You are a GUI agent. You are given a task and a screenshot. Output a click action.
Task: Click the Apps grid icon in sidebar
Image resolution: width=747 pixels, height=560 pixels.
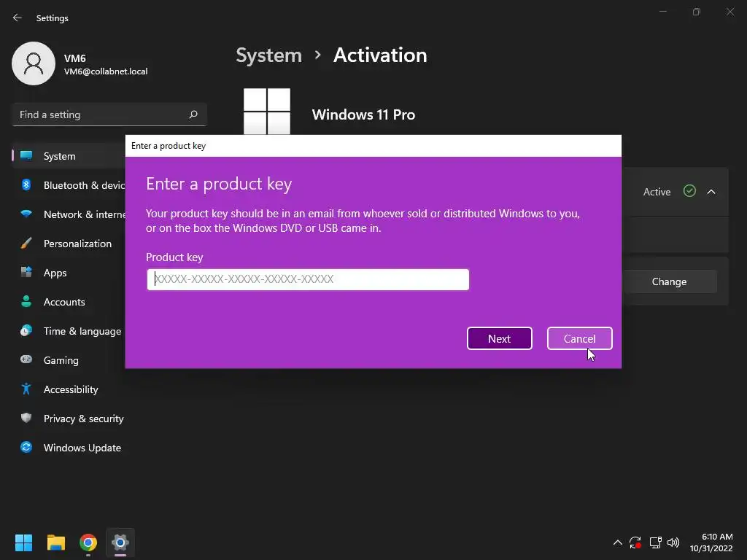[x=26, y=273]
